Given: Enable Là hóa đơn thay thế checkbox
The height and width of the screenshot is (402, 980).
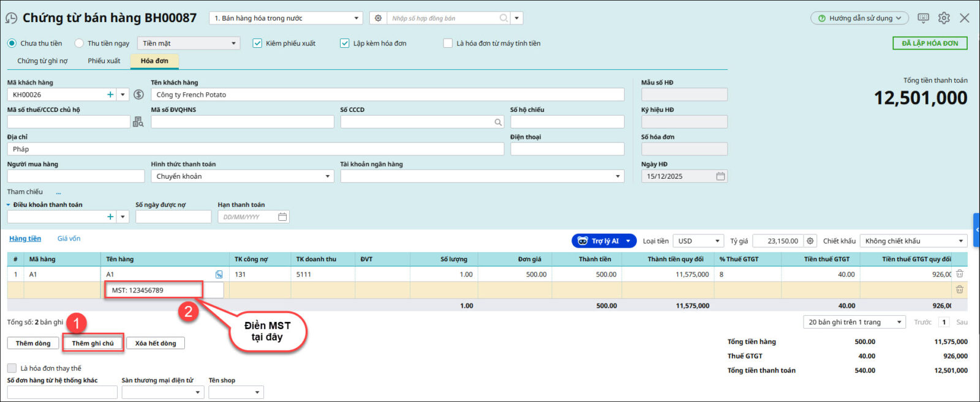Looking at the screenshot, I should [x=12, y=368].
